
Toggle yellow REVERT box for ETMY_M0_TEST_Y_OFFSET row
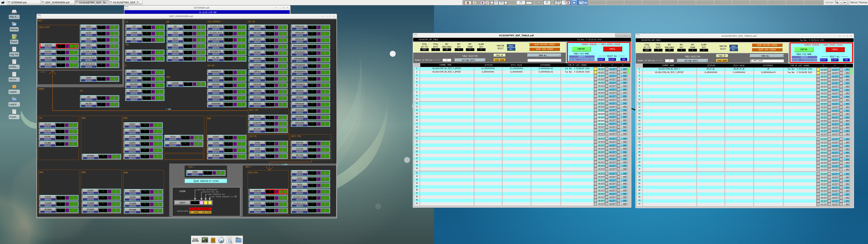point(595,73)
